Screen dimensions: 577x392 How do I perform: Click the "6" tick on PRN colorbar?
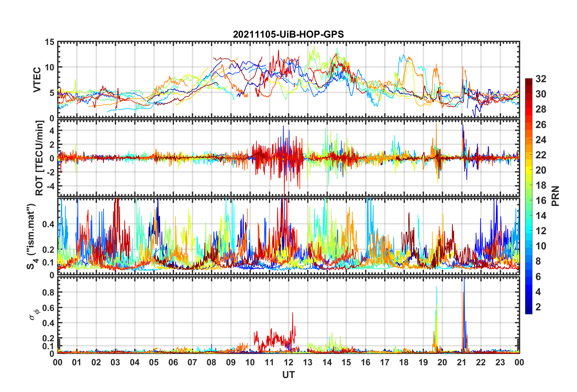[538, 276]
